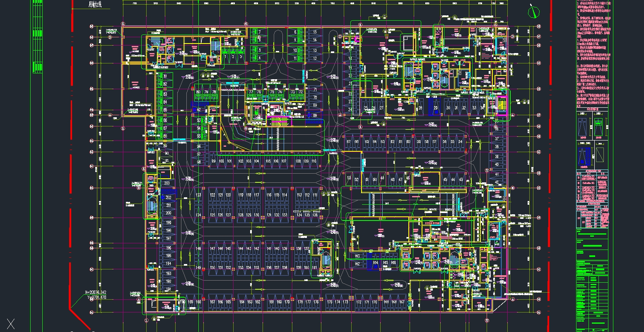Screen dimensions: 644x332
Task: Select parking space number 123
Action: coord(198,195)
